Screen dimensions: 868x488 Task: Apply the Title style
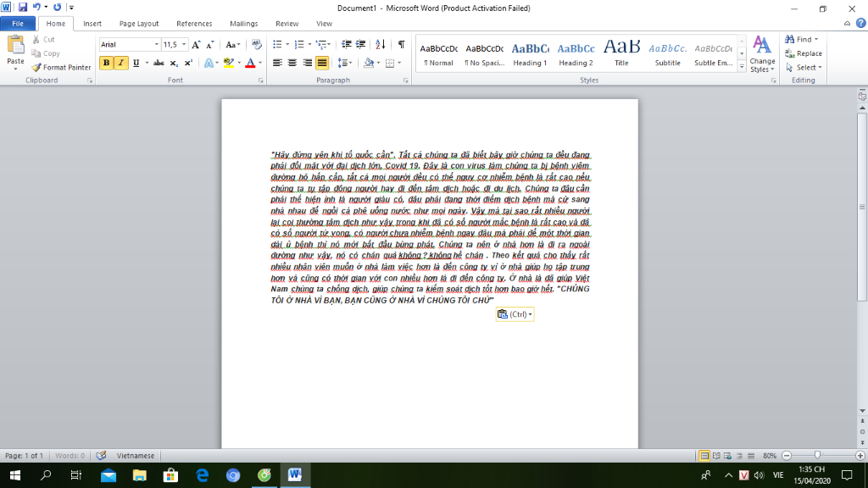pos(621,53)
